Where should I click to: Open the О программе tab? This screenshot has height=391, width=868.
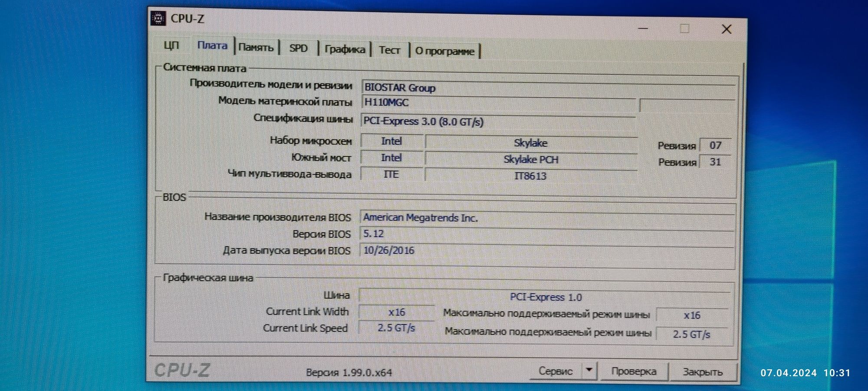445,51
